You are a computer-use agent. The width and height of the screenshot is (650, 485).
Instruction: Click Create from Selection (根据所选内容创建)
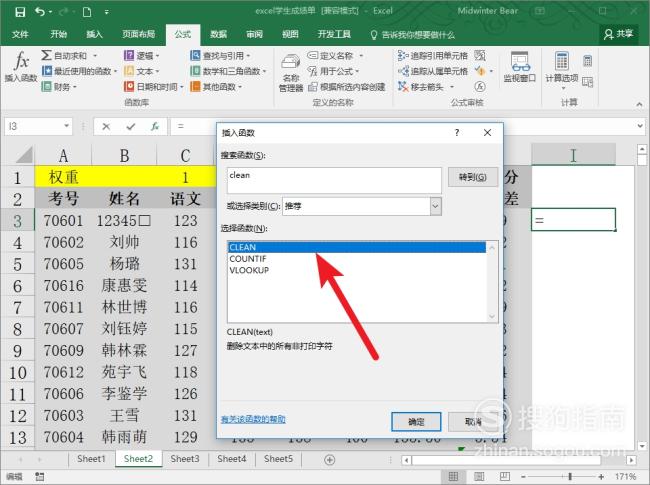[x=347, y=87]
